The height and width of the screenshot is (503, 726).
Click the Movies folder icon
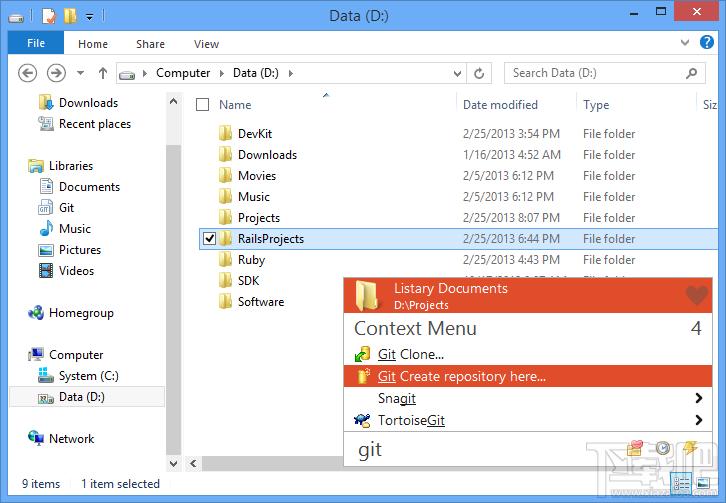(225, 176)
